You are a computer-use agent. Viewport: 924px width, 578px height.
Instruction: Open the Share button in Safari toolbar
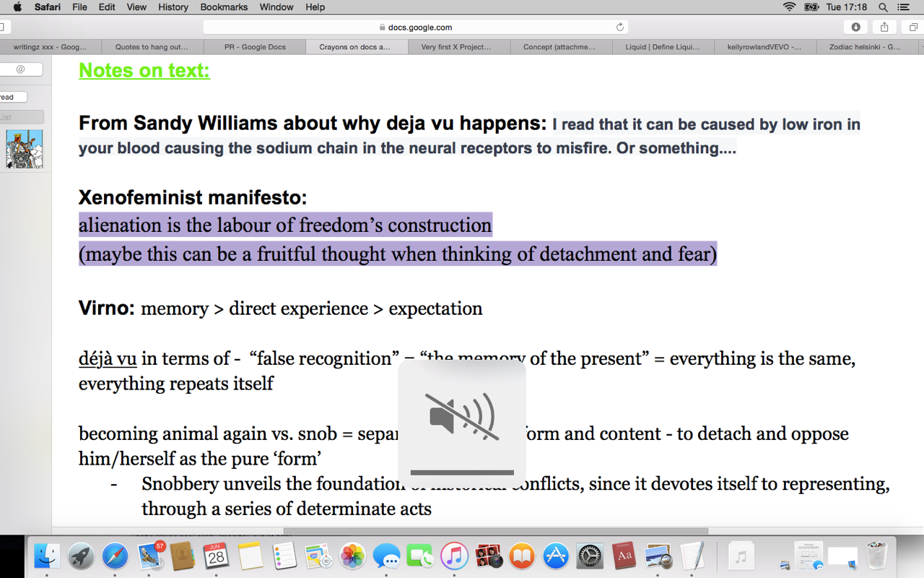coord(884,27)
